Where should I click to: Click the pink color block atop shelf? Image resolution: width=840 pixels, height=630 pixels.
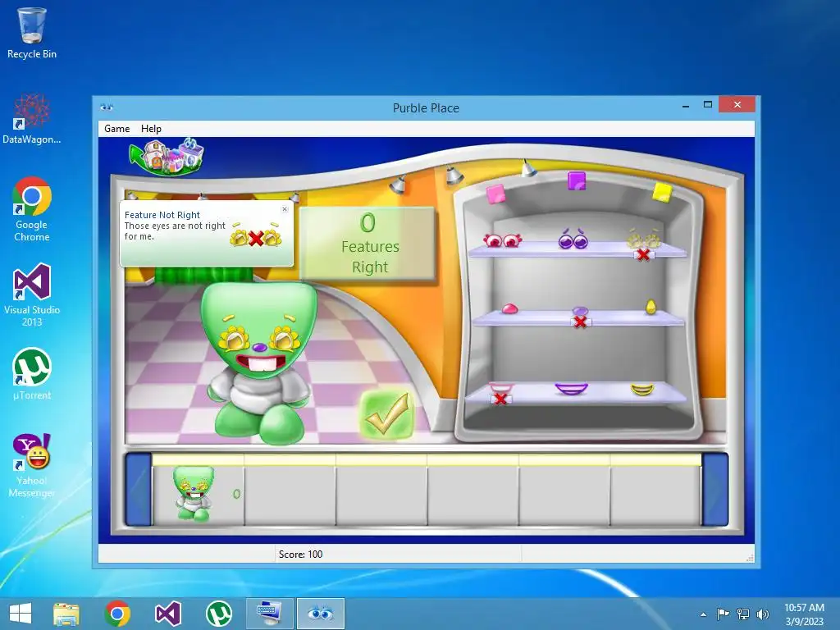[x=495, y=194]
